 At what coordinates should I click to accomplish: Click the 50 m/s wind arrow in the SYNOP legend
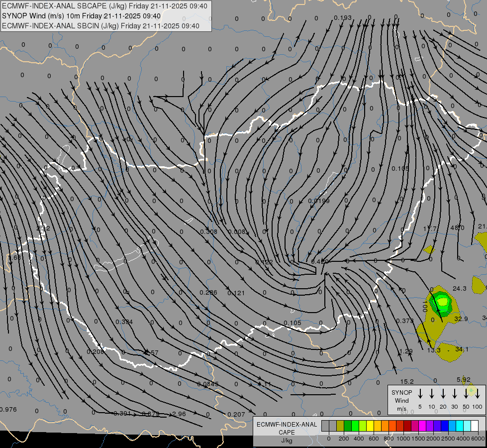(x=466, y=394)
